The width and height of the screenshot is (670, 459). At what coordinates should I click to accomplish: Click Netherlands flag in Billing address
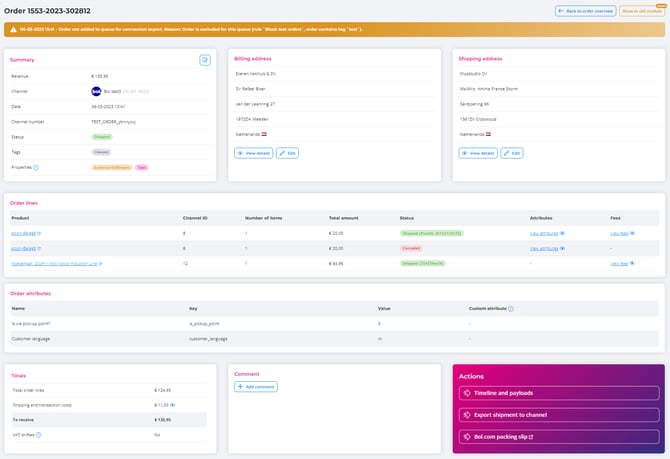(x=264, y=134)
